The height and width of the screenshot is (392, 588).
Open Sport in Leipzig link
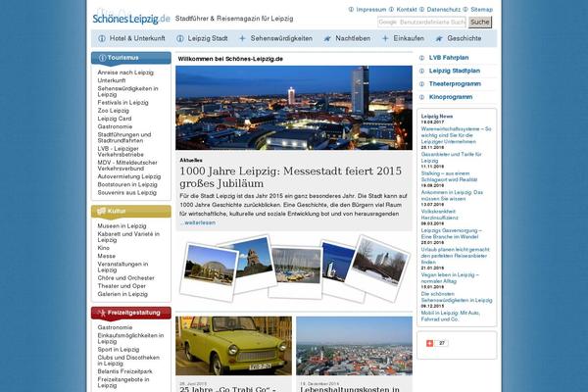point(119,349)
